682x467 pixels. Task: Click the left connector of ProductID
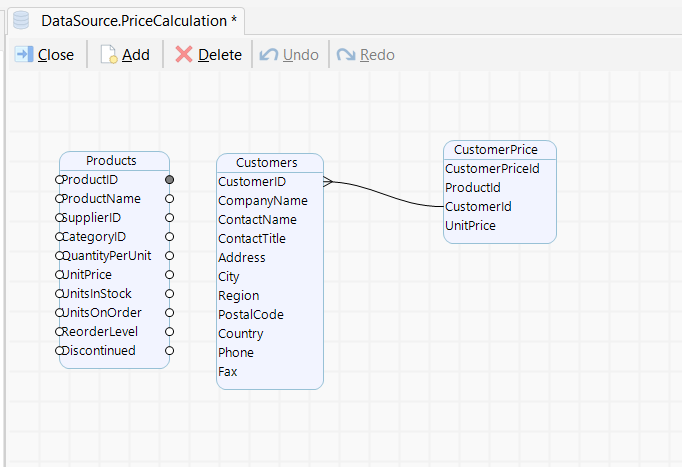pyautogui.click(x=60, y=180)
